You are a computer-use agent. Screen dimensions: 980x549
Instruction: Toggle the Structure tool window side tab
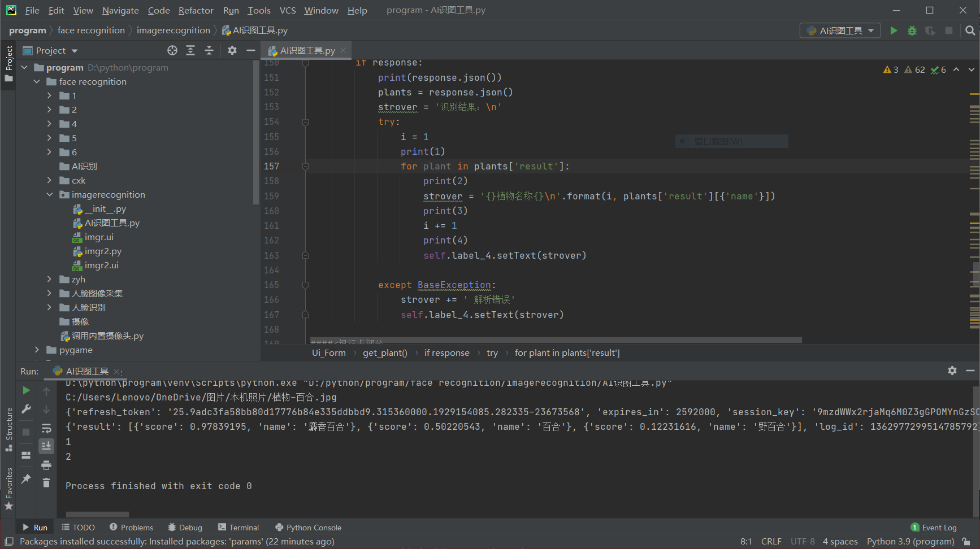click(x=8, y=429)
